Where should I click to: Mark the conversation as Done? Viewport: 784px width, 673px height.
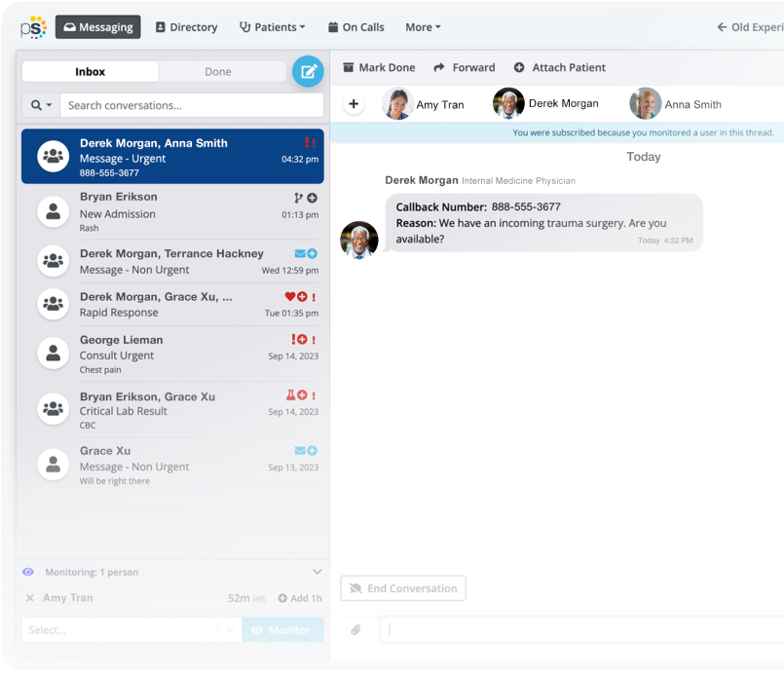[x=379, y=67]
